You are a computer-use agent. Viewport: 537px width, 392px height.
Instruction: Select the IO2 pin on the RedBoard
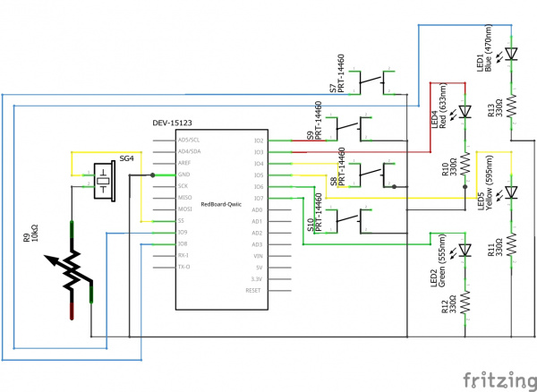[259, 141]
